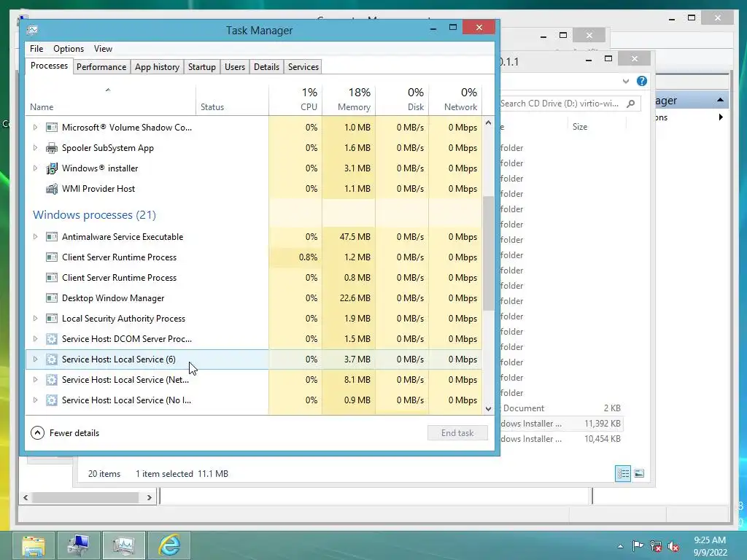Image resolution: width=747 pixels, height=560 pixels.
Task: Click the Service Host Local Service (Net... gear icon
Action: coord(52,380)
